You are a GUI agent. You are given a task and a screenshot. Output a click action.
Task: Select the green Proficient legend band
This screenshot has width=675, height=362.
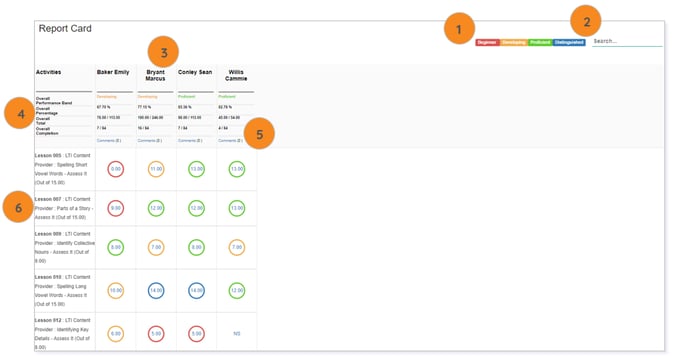click(540, 42)
